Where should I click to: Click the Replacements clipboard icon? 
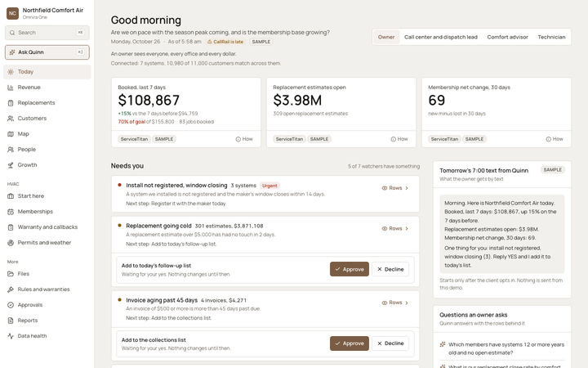pos(11,103)
